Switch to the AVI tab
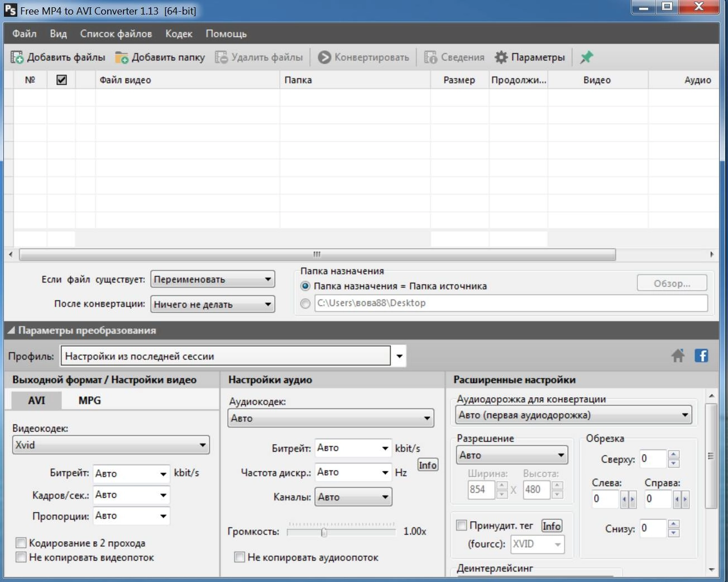This screenshot has height=582, width=728. (36, 400)
